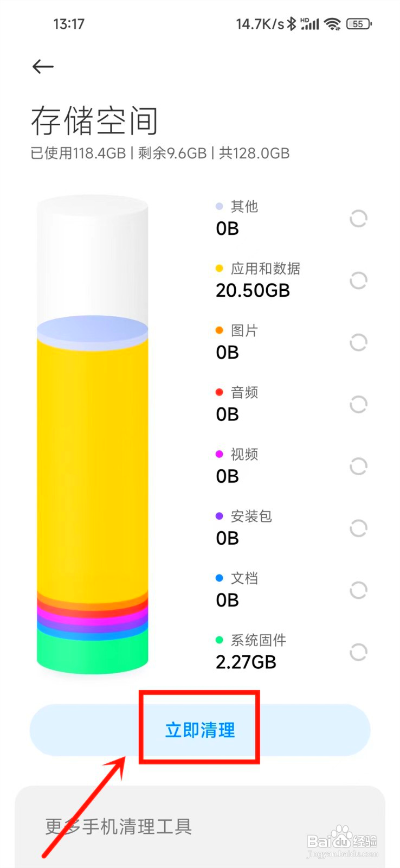This screenshot has width=400, height=868.
Task: Click the loading spinner beside 视频
Action: point(358,466)
